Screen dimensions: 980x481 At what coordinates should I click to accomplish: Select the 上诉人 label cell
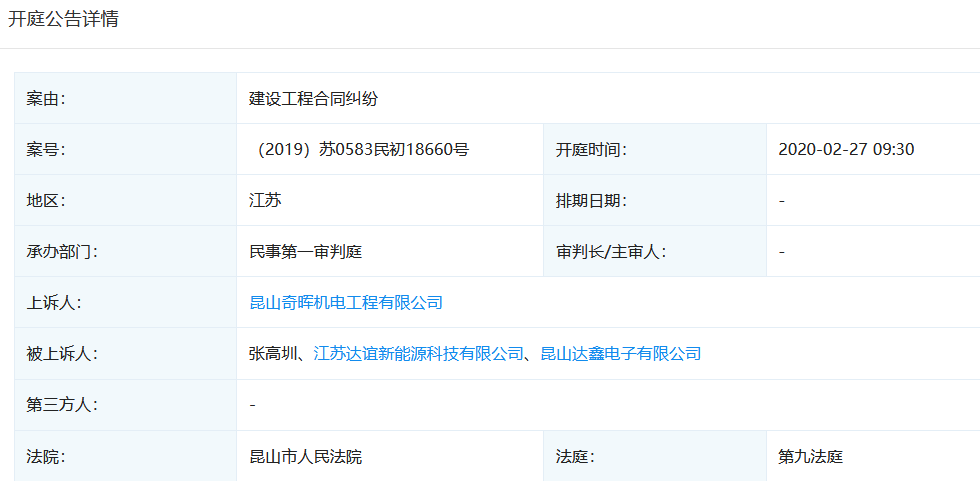tap(126, 303)
